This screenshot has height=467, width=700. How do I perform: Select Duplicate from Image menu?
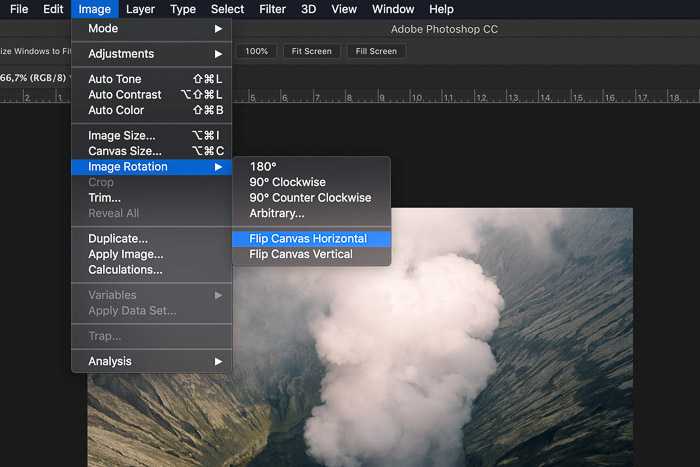pyautogui.click(x=118, y=239)
